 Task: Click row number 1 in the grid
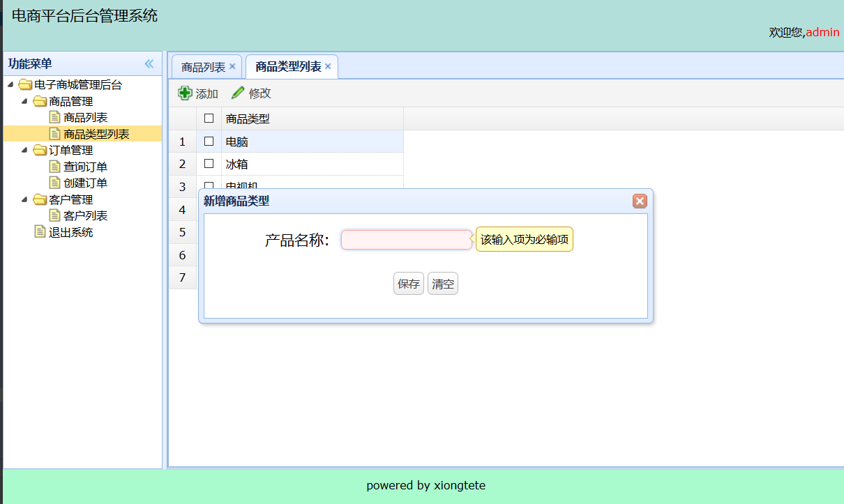[182, 142]
